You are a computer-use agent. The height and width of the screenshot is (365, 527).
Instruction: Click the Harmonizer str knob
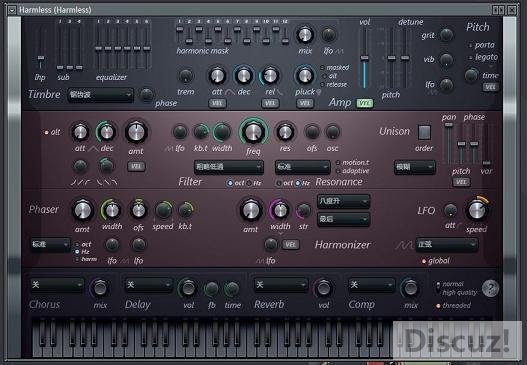coord(303,210)
